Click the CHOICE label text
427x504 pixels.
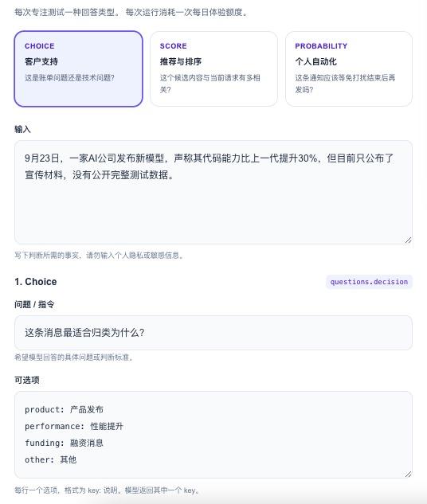pyautogui.click(x=40, y=46)
